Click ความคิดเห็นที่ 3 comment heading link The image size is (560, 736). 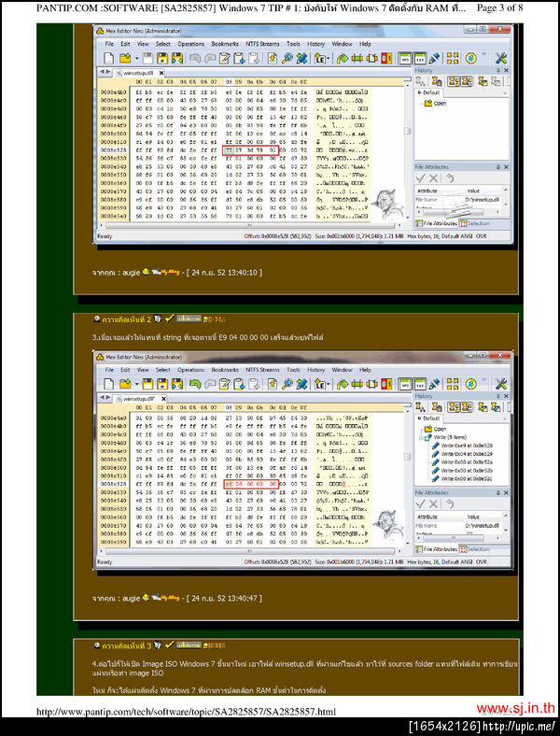tap(126, 646)
